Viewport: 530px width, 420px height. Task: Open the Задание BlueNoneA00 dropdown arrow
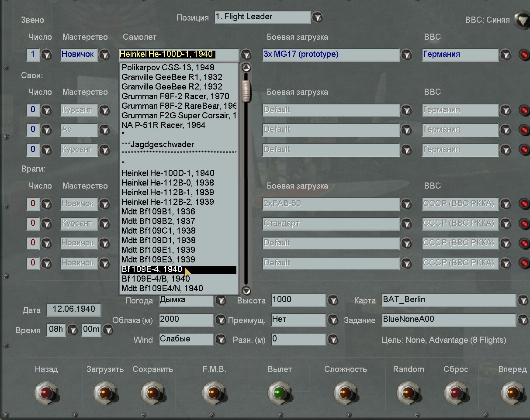[523, 320]
